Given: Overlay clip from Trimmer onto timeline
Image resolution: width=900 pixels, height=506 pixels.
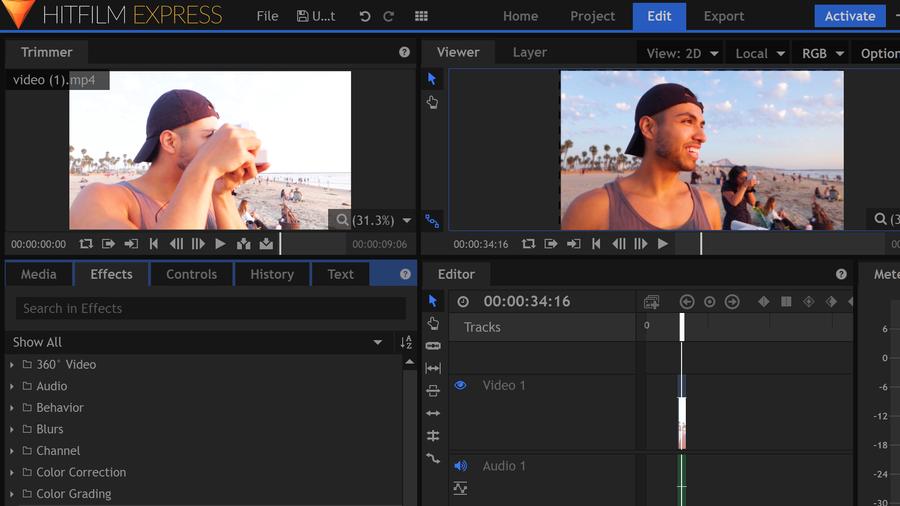Looking at the screenshot, I should (x=266, y=244).
